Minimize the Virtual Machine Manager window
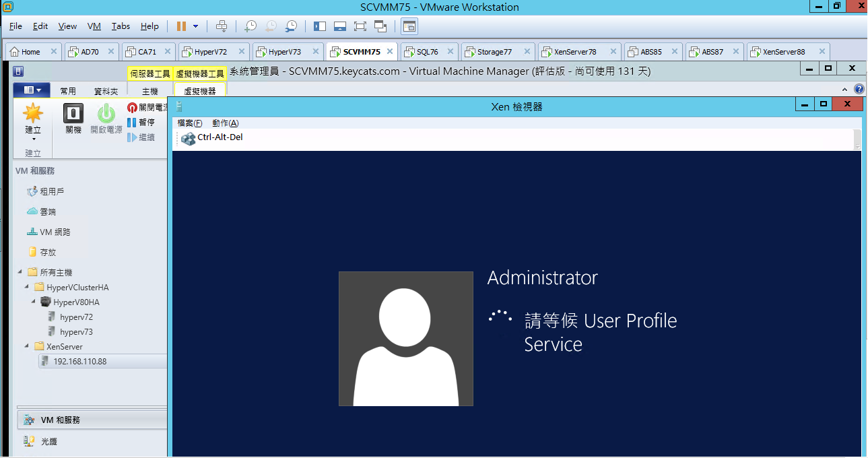Screen dimensions: 868x458 click(x=809, y=69)
